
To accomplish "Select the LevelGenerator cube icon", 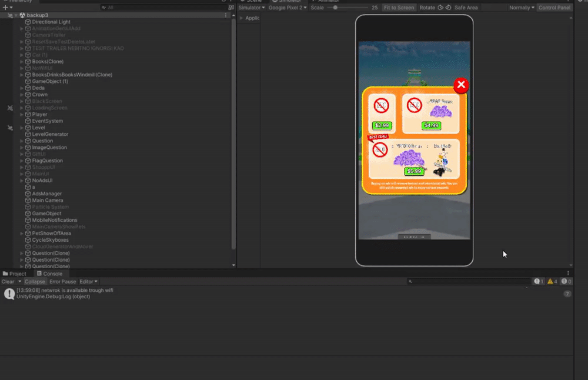I will pos(28,134).
